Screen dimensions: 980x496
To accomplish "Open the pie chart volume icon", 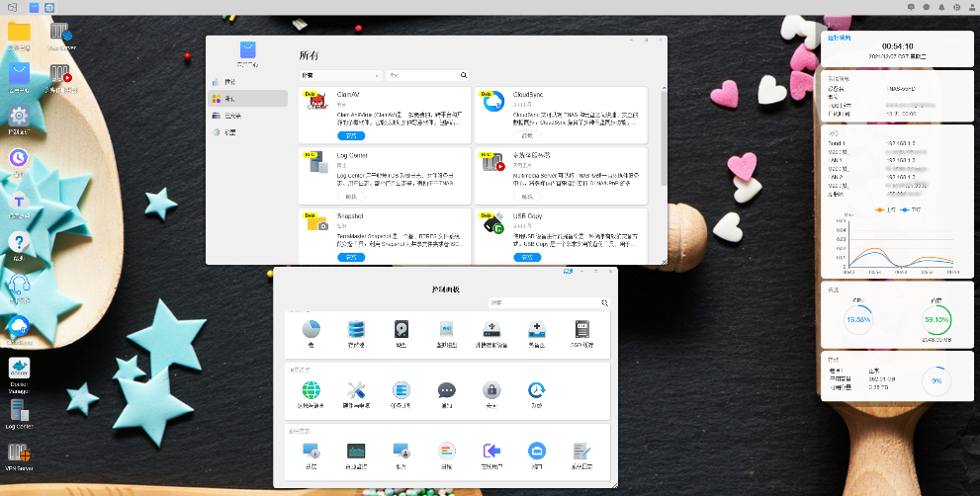I will pos(312,329).
